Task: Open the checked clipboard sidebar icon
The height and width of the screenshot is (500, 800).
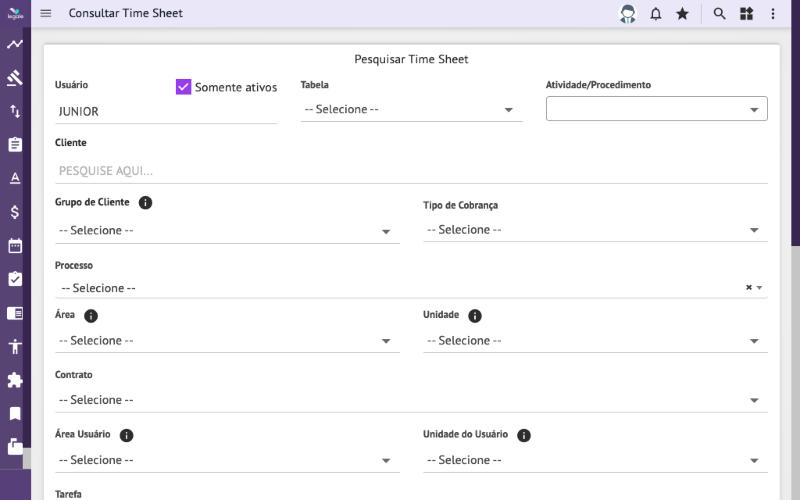Action: [x=15, y=279]
